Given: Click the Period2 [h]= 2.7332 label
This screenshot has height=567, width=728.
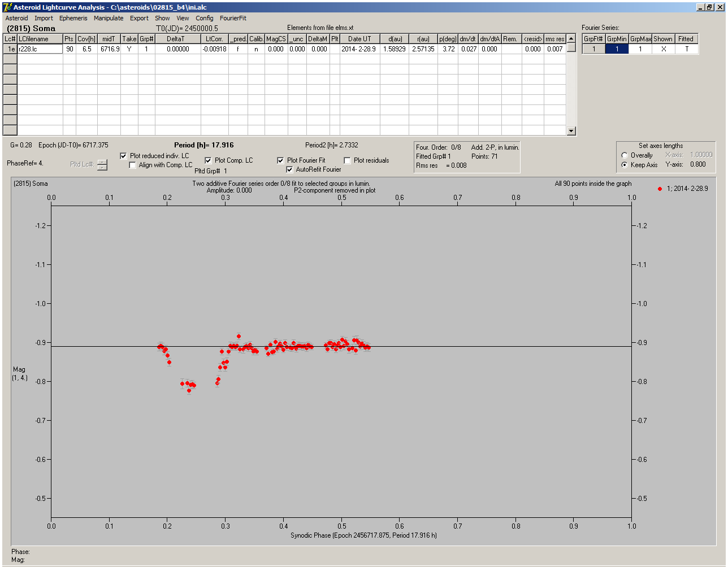Looking at the screenshot, I should pos(332,145).
